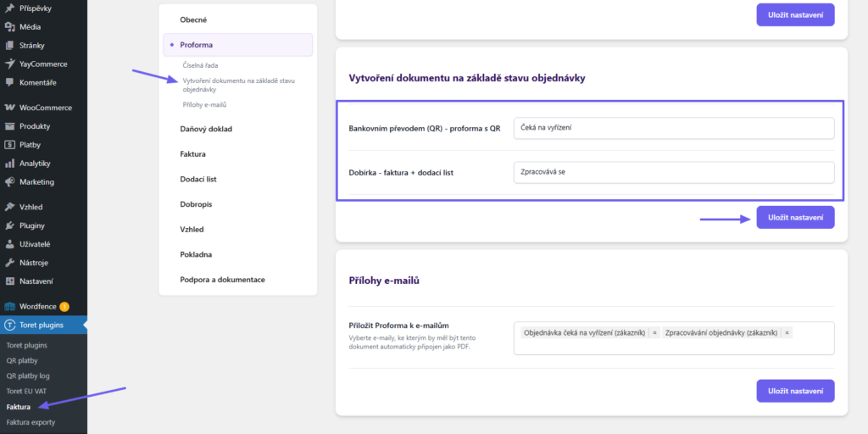
Task: Click the Pluginy plug icon
Action: (9, 225)
